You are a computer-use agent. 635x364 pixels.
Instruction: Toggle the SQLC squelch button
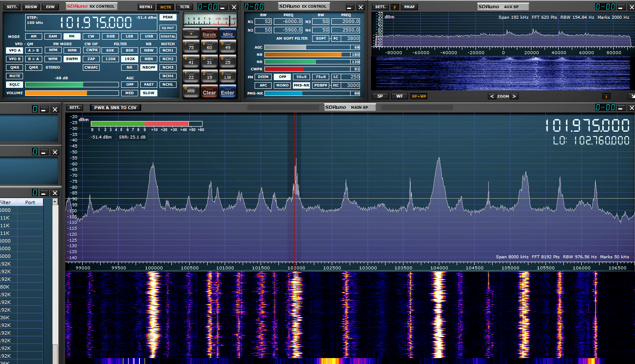pyautogui.click(x=15, y=84)
